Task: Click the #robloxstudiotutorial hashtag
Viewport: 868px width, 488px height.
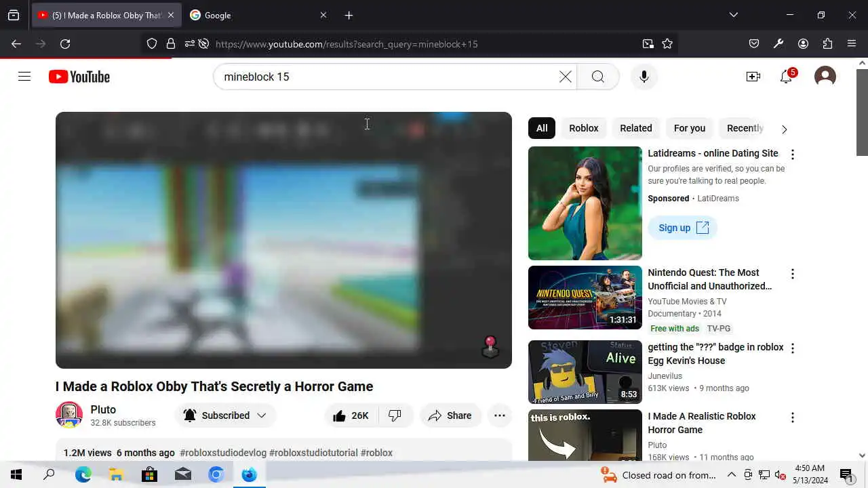Action: [x=313, y=453]
